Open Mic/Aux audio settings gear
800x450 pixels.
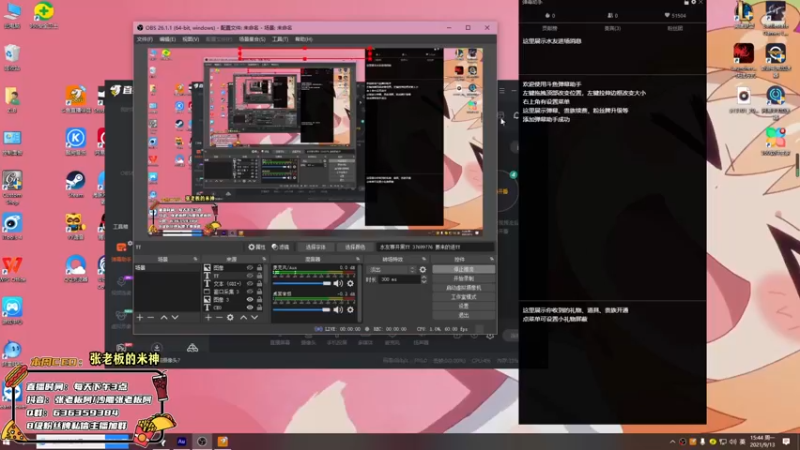350,283
